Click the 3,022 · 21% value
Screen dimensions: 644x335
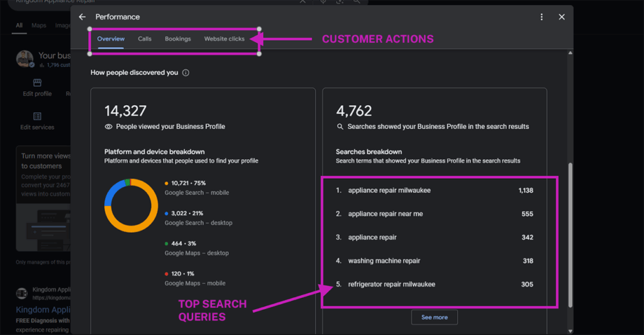187,213
